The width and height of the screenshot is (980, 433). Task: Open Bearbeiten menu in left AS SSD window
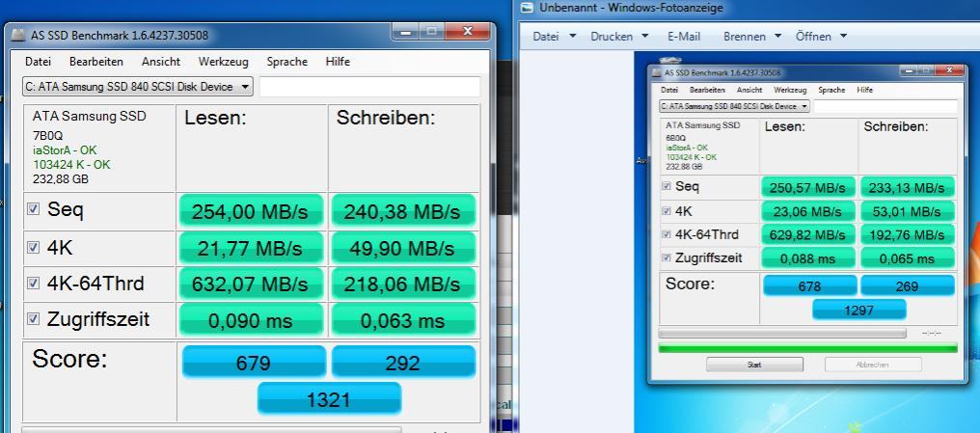96,62
